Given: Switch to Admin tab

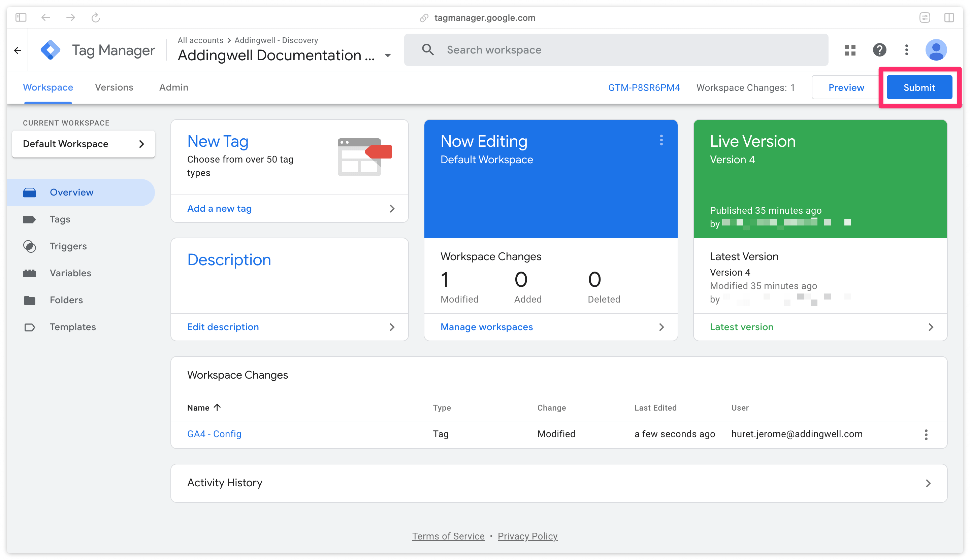Looking at the screenshot, I should point(173,87).
